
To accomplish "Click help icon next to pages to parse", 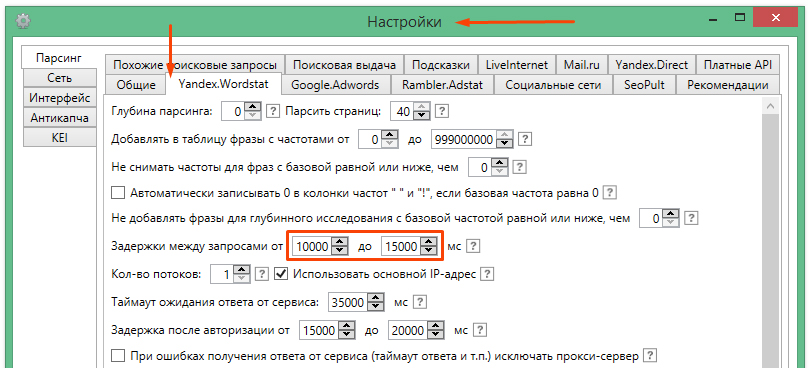I will coord(442,111).
